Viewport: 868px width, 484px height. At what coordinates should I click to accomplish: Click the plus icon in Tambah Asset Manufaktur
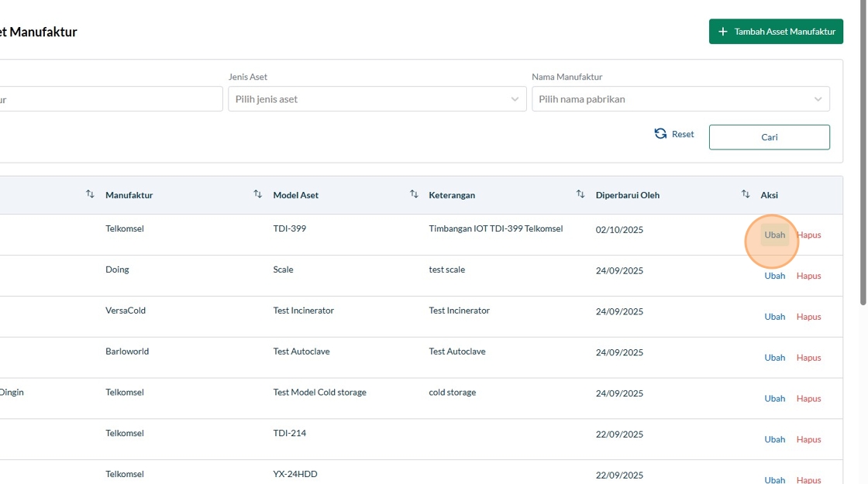(722, 32)
